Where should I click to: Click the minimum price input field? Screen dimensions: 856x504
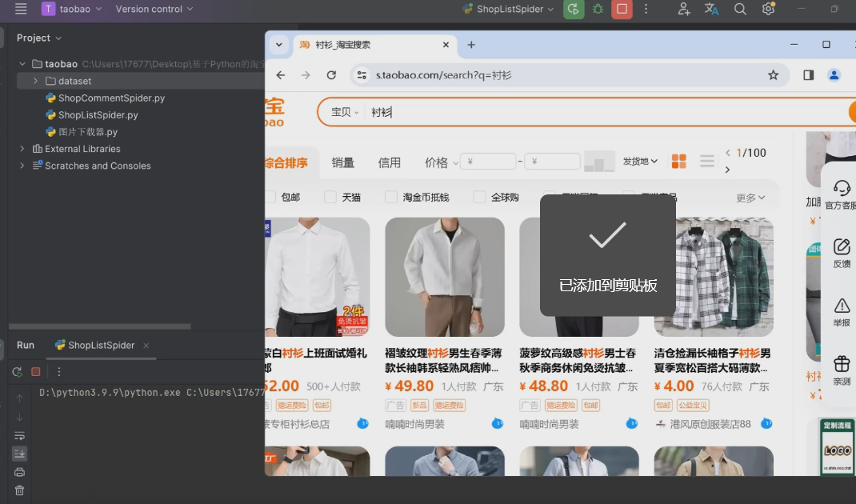point(488,161)
